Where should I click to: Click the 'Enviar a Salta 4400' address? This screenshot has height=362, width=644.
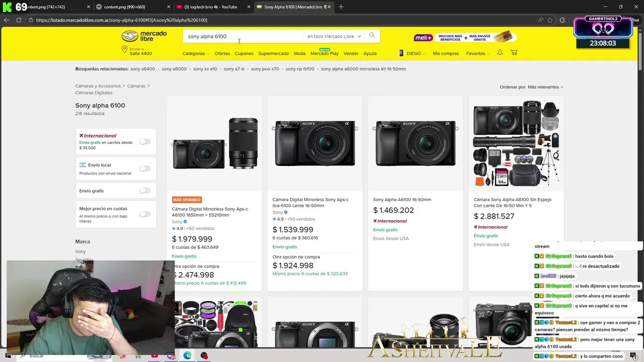140,51
